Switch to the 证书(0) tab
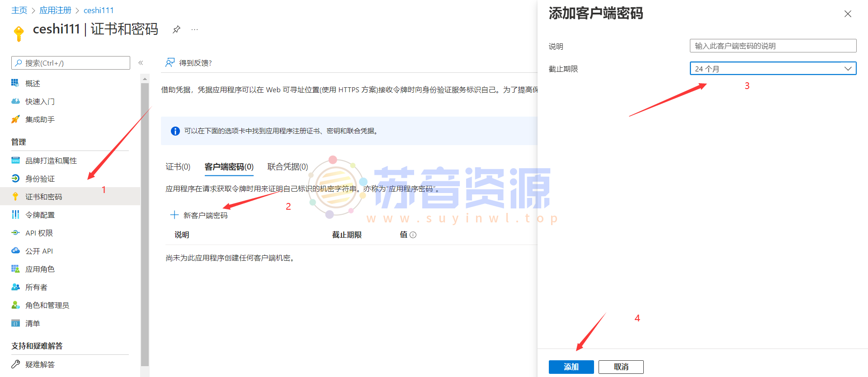The height and width of the screenshot is (377, 868). point(178,167)
